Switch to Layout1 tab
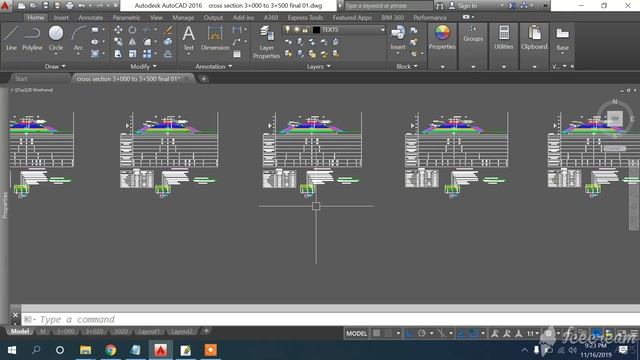 click(x=149, y=331)
